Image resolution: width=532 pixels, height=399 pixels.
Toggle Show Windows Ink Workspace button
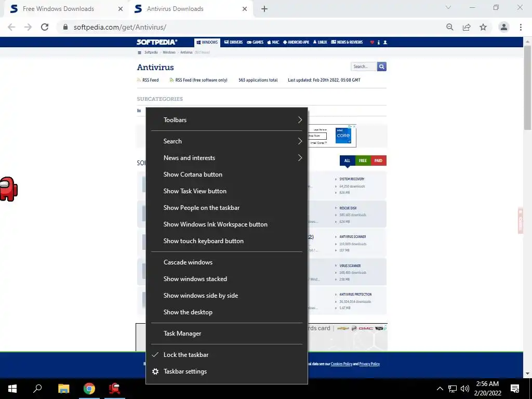tap(227, 224)
